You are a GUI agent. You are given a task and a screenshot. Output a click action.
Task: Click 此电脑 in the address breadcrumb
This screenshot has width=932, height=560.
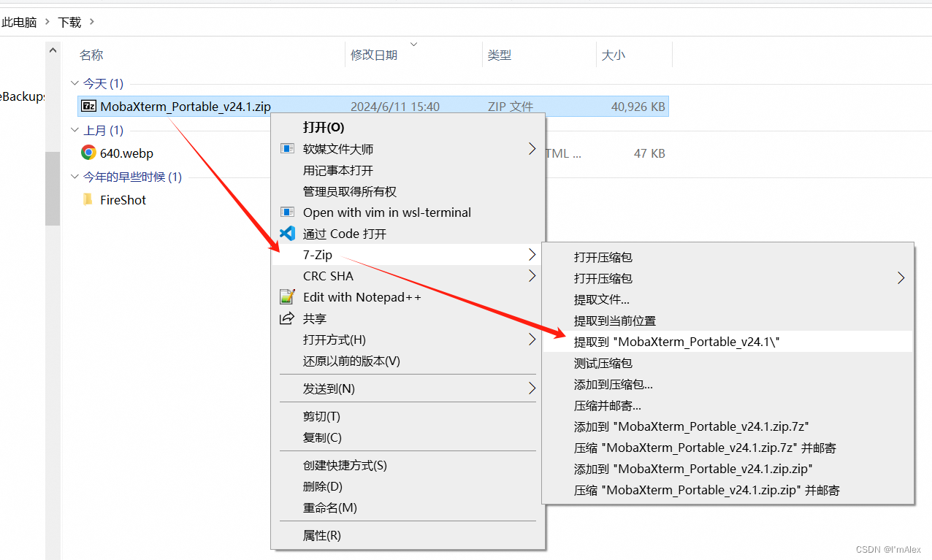click(19, 22)
